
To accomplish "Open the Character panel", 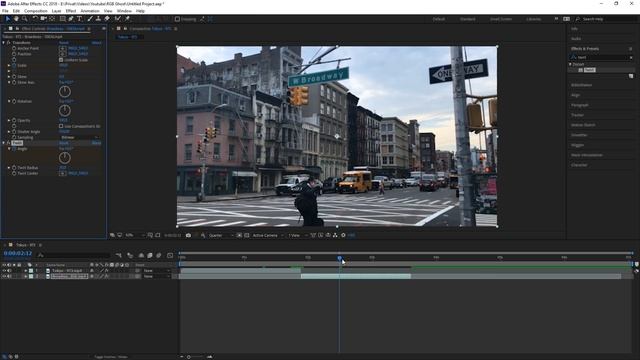I will point(579,165).
